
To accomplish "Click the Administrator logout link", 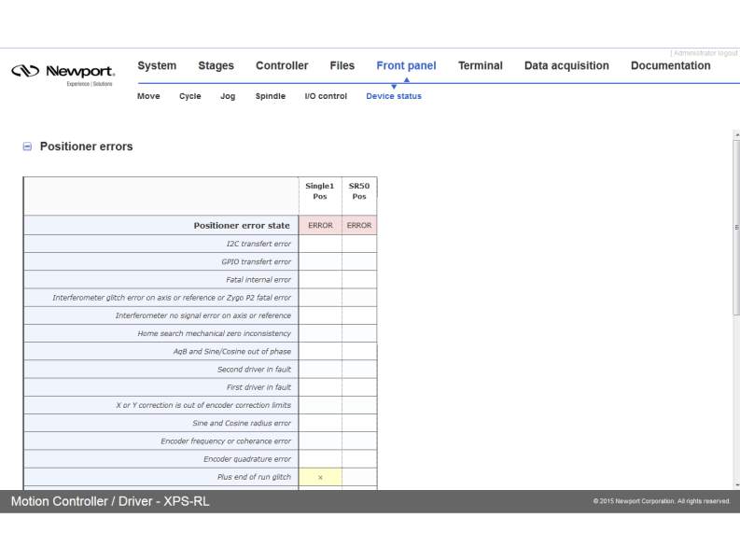I will tap(705, 53).
